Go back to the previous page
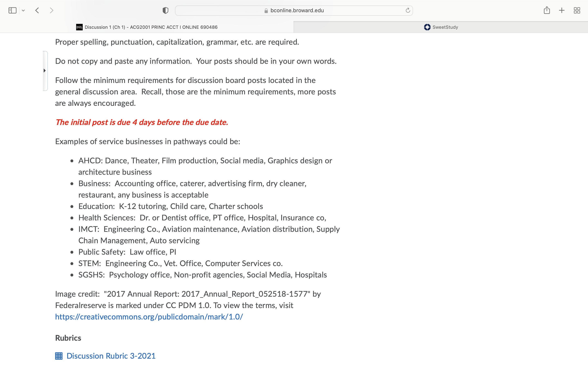Viewport: 588px width, 367px height. [x=37, y=10]
